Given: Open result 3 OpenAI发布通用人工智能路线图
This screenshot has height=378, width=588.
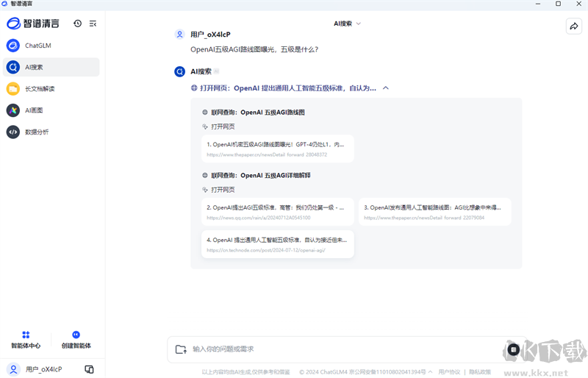Looking at the screenshot, I should coord(435,212).
